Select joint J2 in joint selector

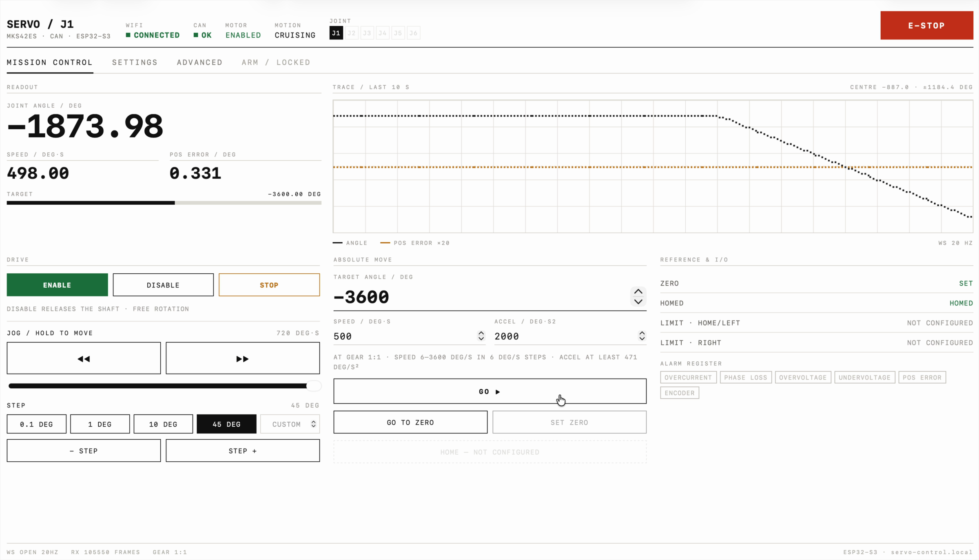pyautogui.click(x=352, y=33)
